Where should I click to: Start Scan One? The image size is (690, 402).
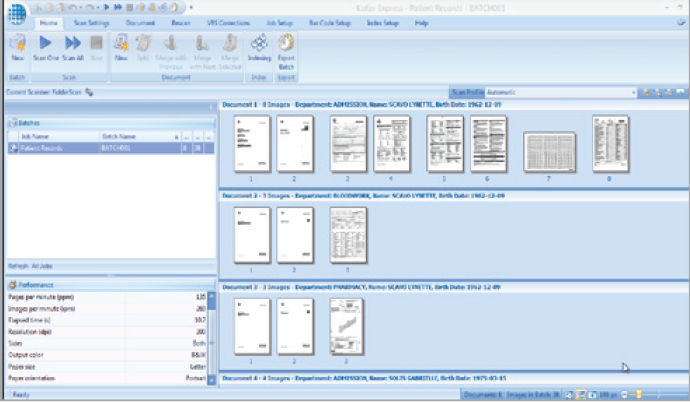(46, 47)
